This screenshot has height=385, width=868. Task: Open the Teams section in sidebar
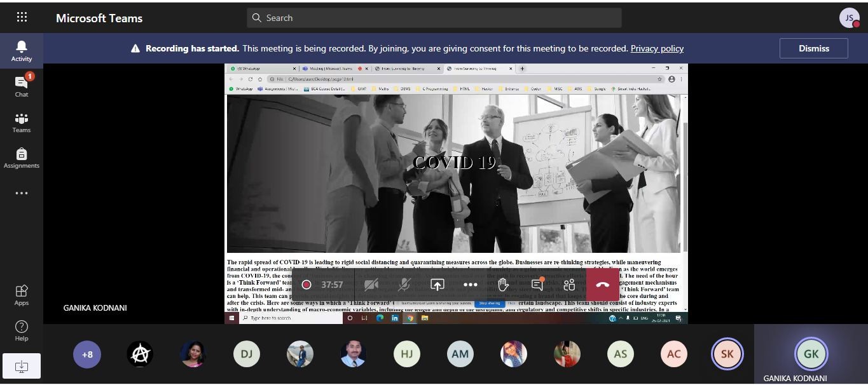(x=21, y=122)
